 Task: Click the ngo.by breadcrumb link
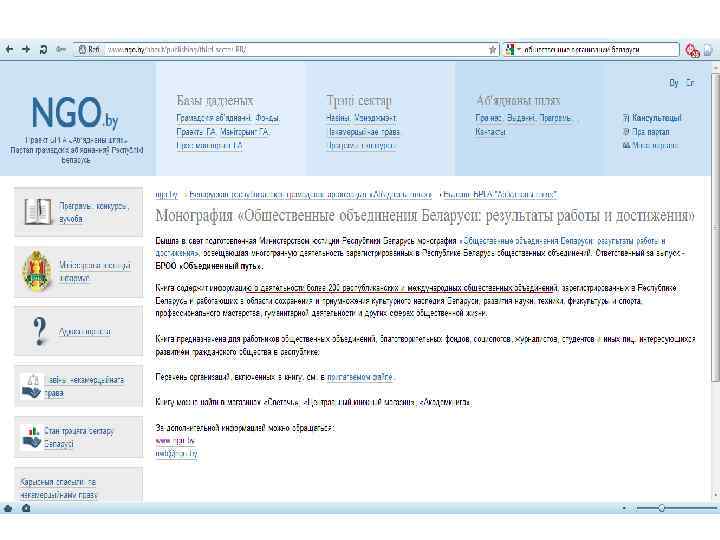166,195
